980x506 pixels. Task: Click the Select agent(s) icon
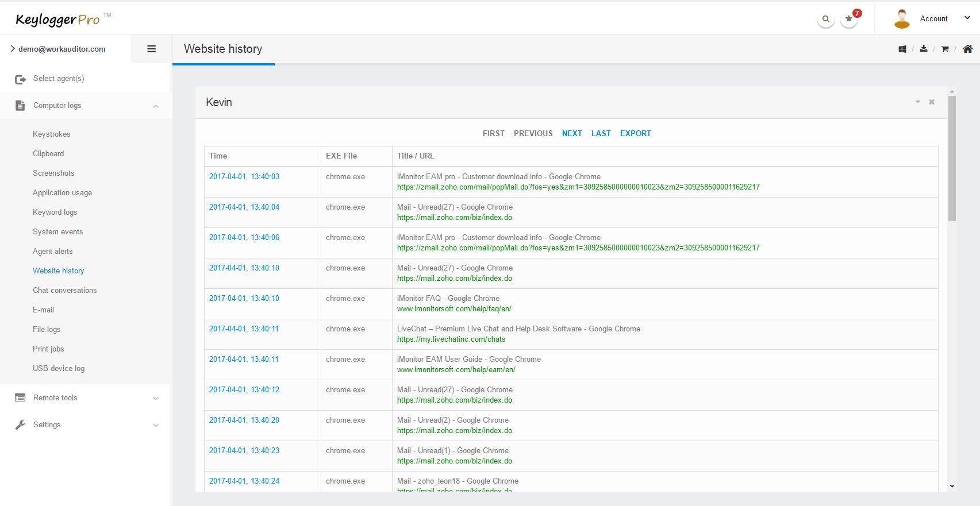pos(21,79)
